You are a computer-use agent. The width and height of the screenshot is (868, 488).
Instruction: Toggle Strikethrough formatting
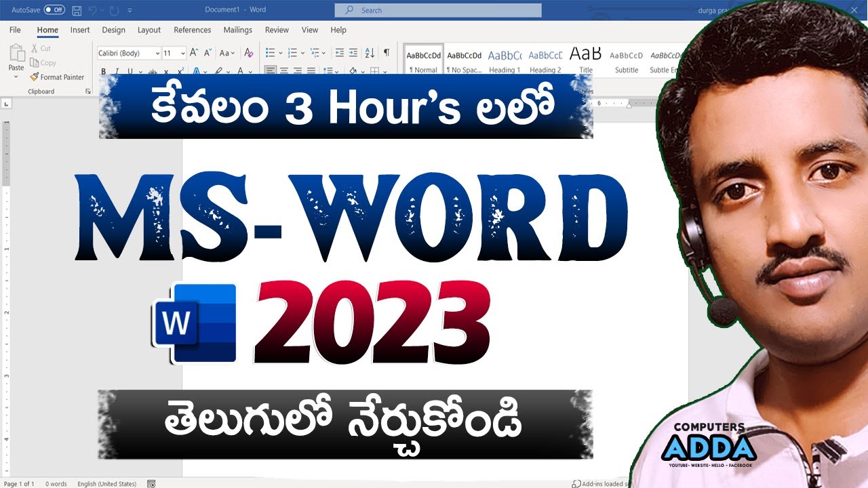(x=153, y=70)
